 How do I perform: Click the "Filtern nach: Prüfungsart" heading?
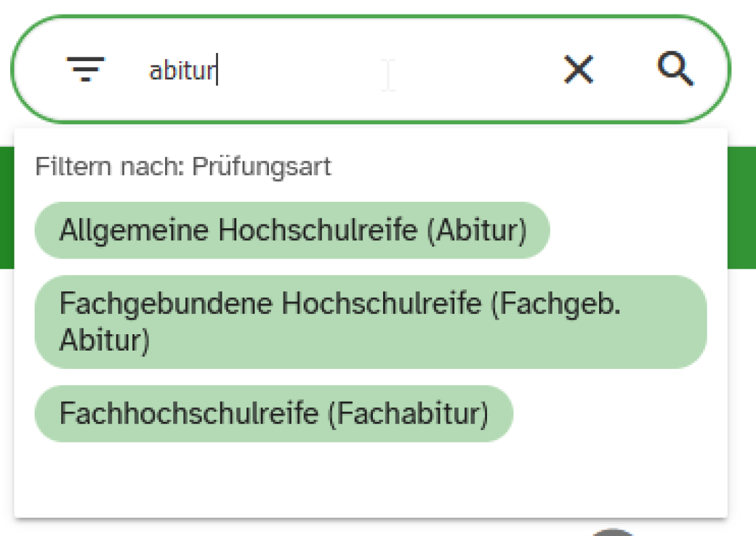(183, 166)
